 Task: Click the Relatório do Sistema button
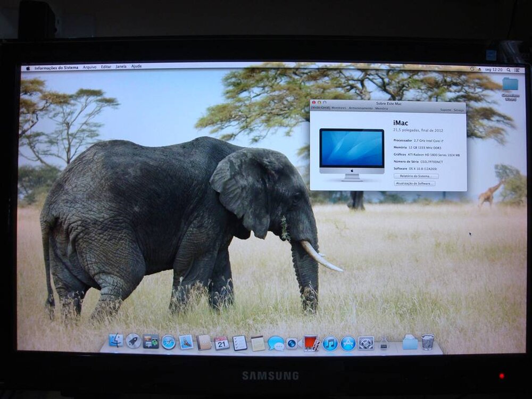(x=416, y=176)
